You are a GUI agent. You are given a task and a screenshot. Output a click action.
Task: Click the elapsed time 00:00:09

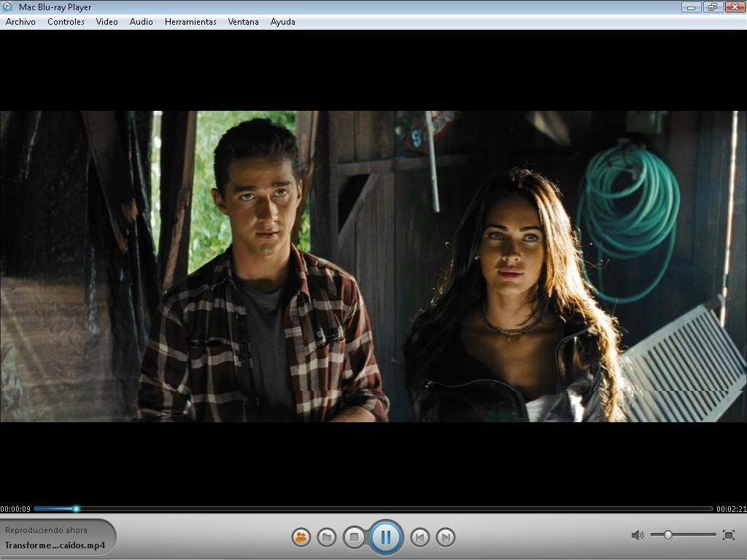15,509
